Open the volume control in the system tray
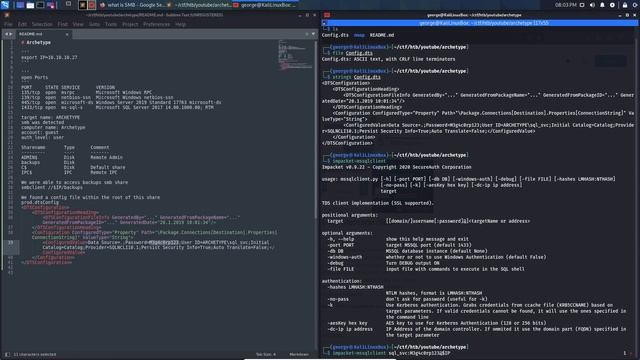The width and height of the screenshot is (640, 360). (592, 5)
